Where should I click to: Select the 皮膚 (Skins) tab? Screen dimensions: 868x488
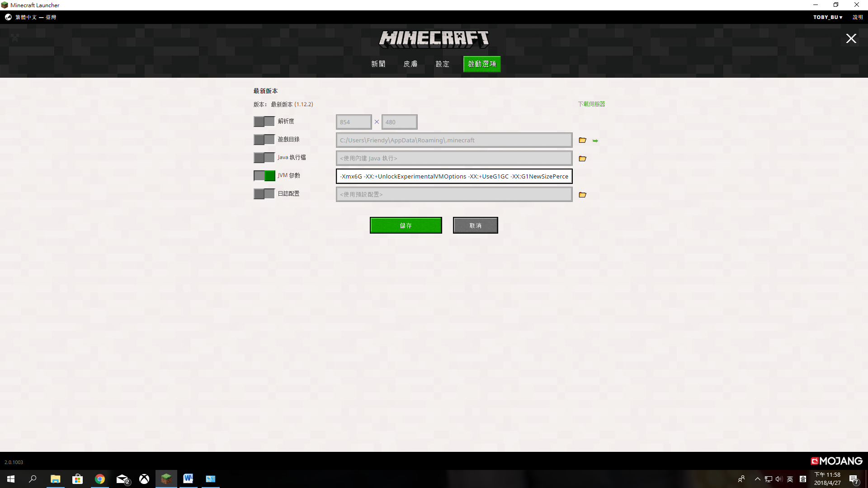(x=410, y=64)
